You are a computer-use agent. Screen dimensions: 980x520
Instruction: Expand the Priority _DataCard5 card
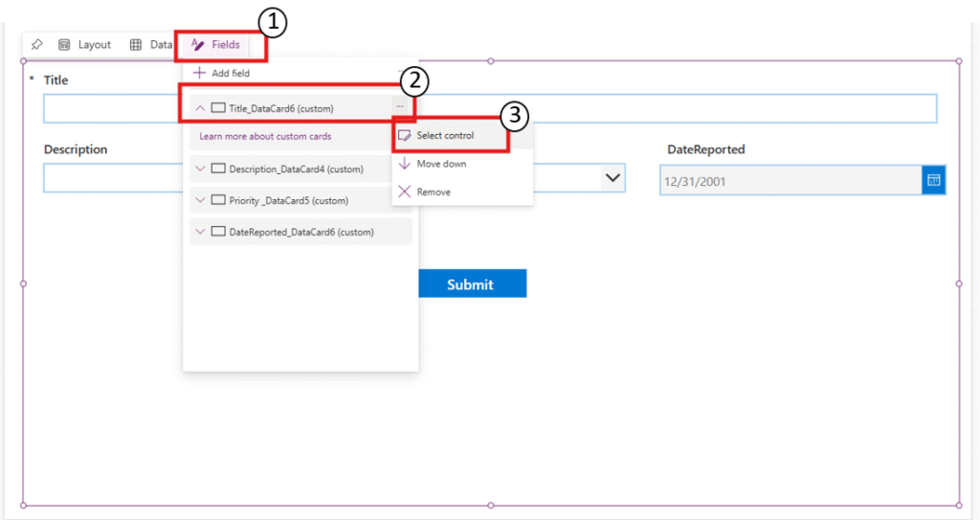[200, 200]
